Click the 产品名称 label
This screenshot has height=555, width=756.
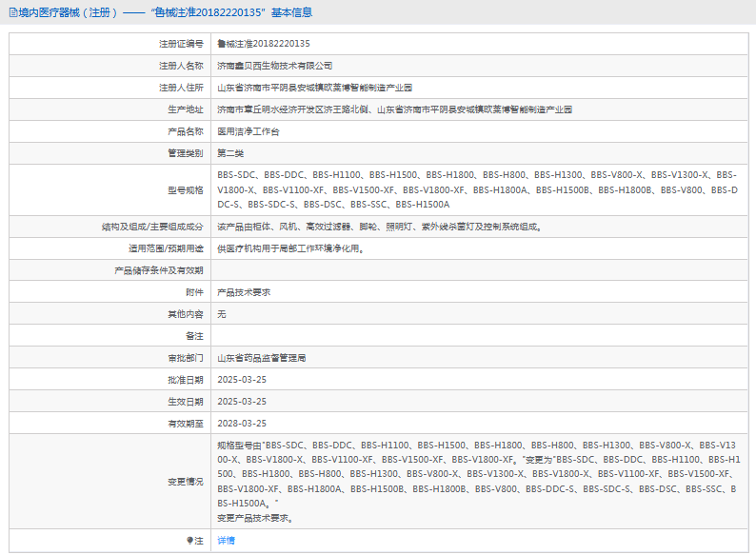tap(186, 131)
